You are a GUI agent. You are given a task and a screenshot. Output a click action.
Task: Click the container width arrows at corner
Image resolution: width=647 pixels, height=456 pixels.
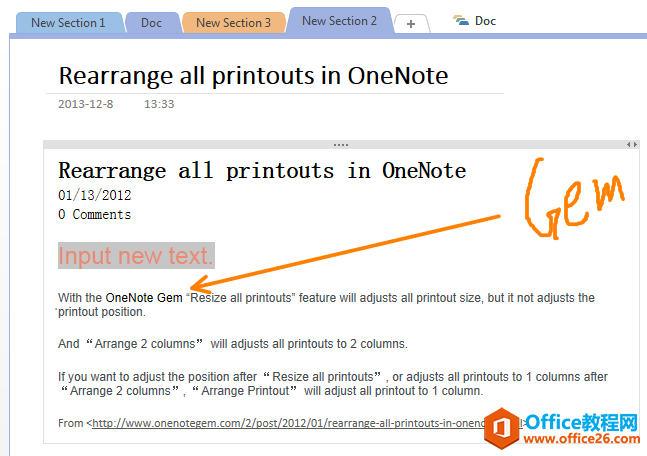tap(632, 144)
